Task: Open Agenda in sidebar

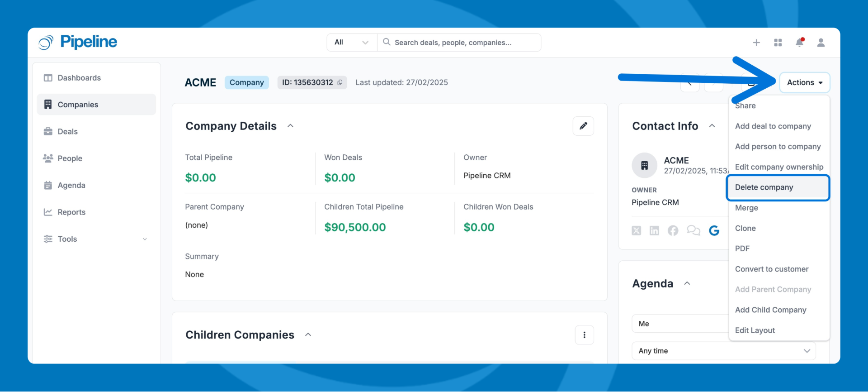Action: click(x=96, y=185)
